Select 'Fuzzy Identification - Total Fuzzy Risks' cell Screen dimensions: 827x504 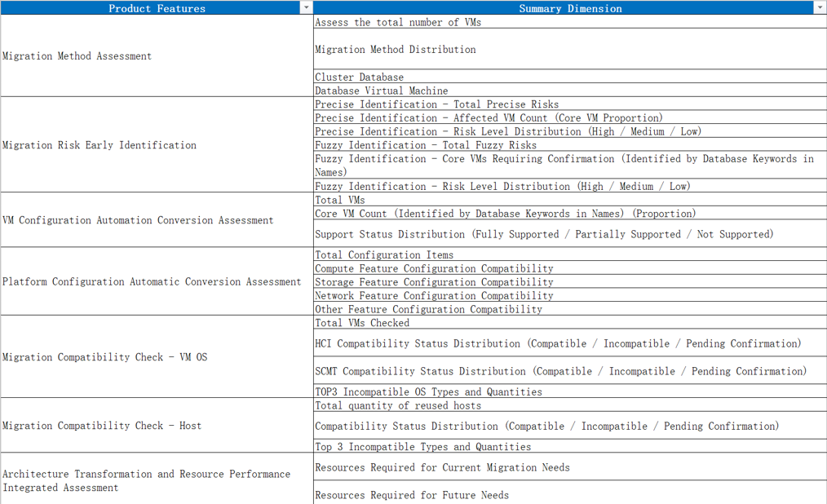click(x=570, y=145)
